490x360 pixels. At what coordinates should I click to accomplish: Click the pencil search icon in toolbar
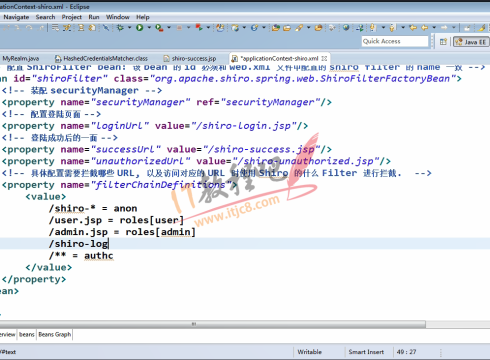click(299, 28)
